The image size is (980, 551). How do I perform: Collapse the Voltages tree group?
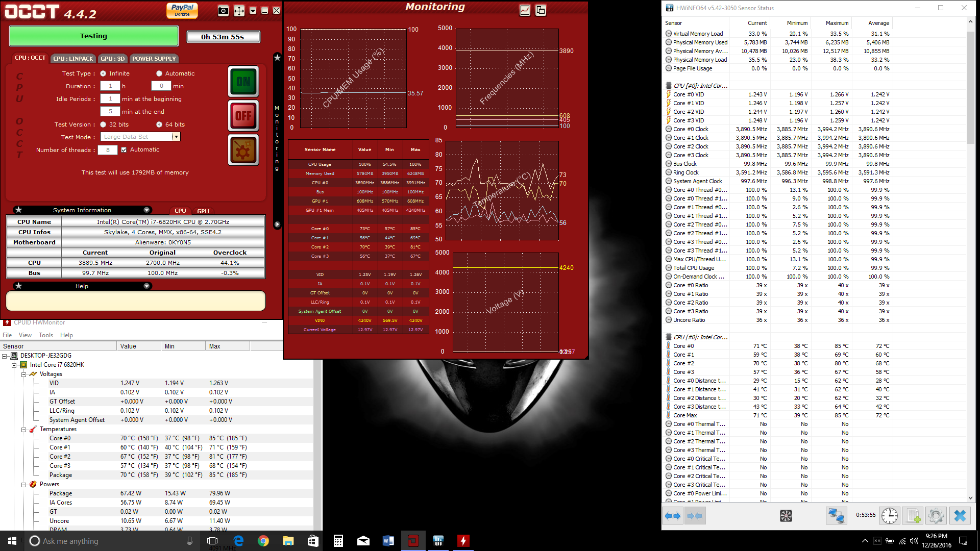pos(23,374)
